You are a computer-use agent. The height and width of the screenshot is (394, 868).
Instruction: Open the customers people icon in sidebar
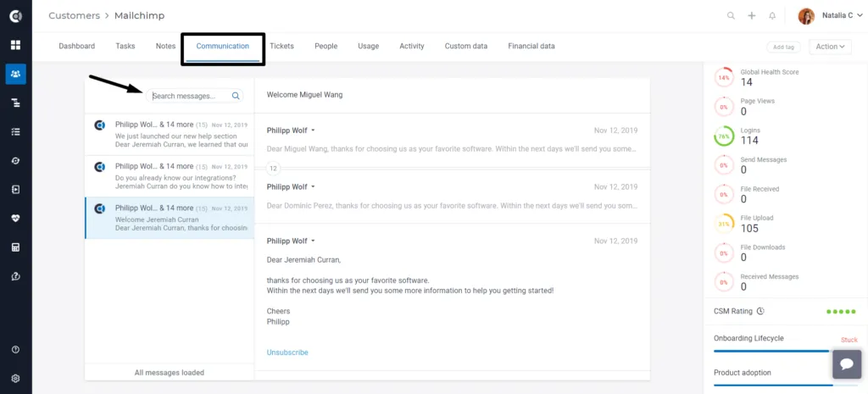15,74
